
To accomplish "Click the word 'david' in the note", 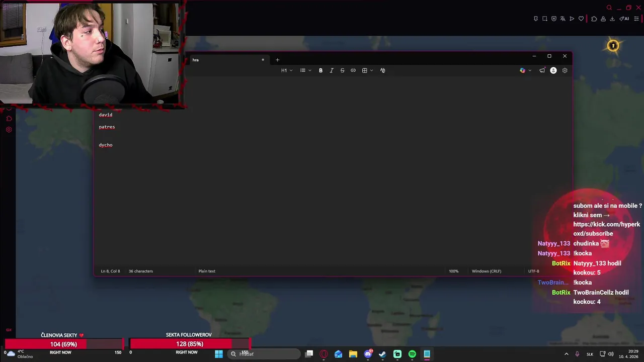I will click(106, 115).
